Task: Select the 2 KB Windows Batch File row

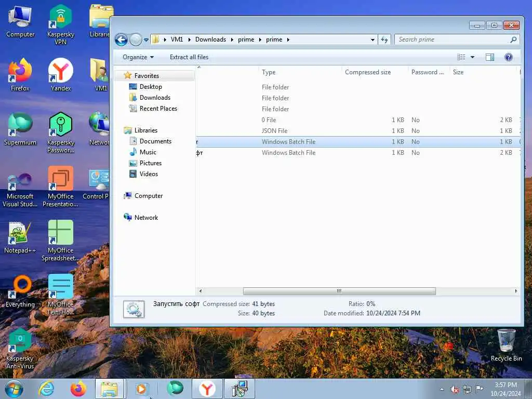Action: [x=358, y=152]
